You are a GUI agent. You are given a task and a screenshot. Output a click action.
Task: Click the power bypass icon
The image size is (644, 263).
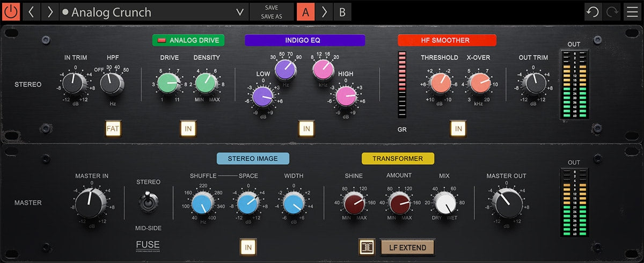pos(11,12)
